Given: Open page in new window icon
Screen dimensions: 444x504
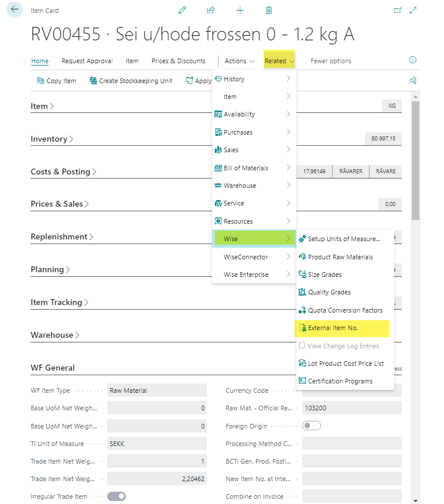Looking at the screenshot, I should tap(398, 11).
